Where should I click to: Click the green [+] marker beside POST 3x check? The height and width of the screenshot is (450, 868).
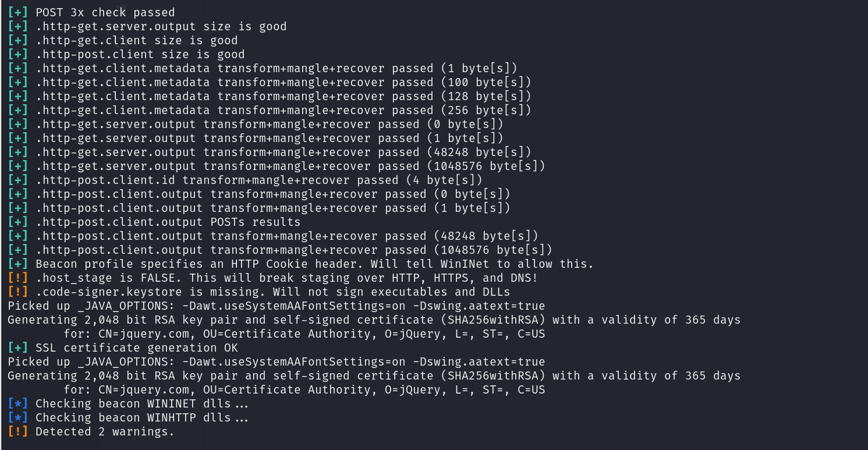point(18,12)
